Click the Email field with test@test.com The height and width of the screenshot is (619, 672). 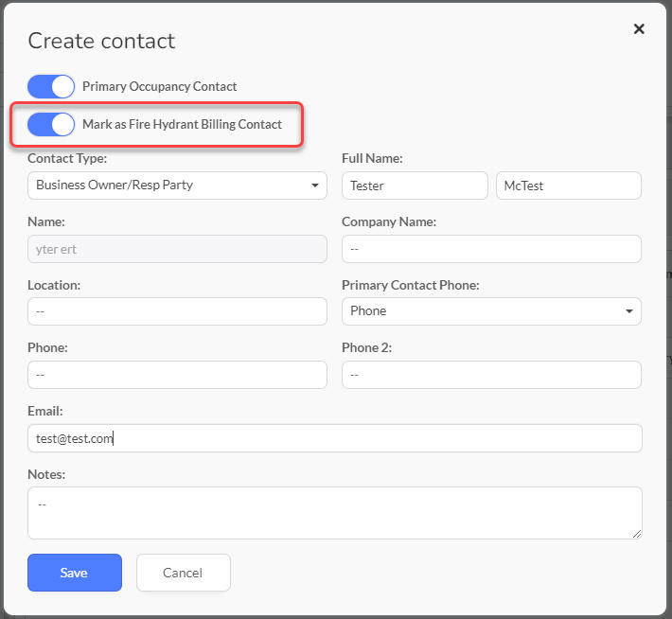point(335,438)
